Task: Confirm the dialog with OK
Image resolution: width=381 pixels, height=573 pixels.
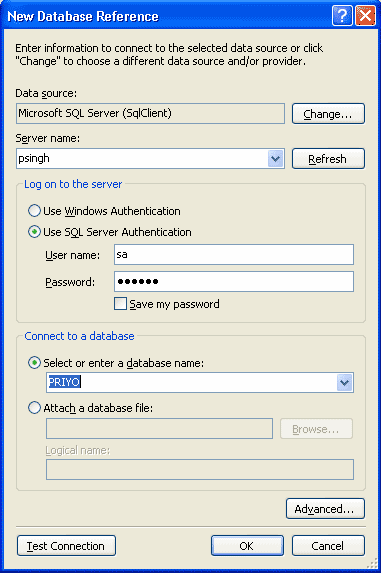Action: click(x=247, y=546)
